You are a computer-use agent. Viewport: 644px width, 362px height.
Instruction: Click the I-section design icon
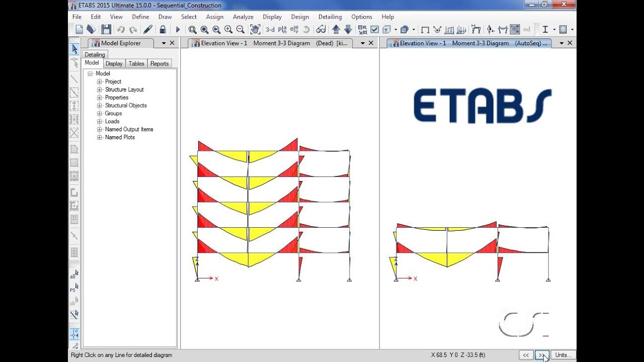tap(545, 30)
